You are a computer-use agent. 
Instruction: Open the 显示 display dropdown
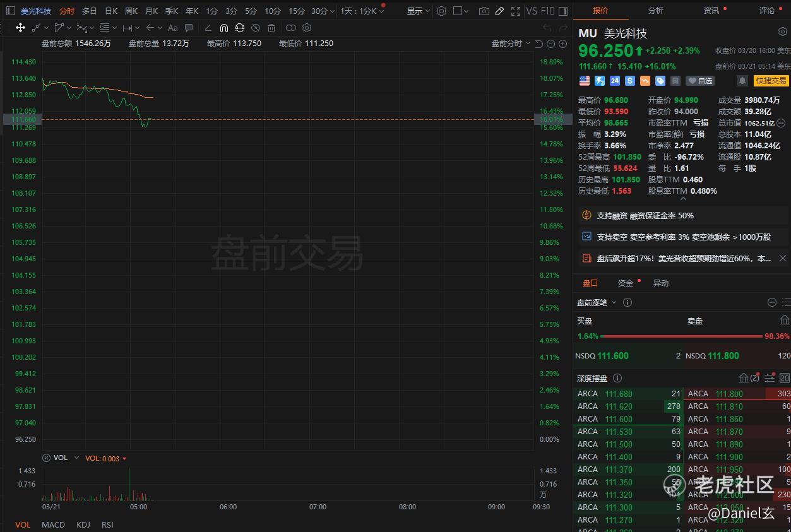point(418,11)
